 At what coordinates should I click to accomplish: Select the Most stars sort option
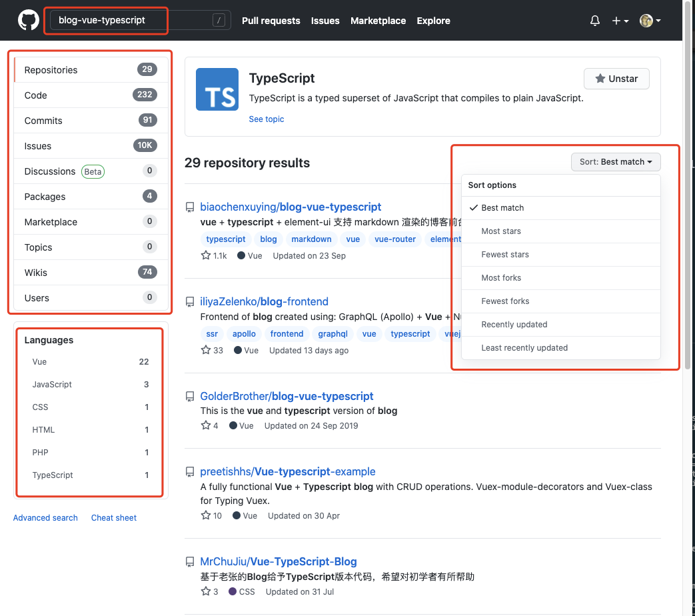click(x=501, y=231)
